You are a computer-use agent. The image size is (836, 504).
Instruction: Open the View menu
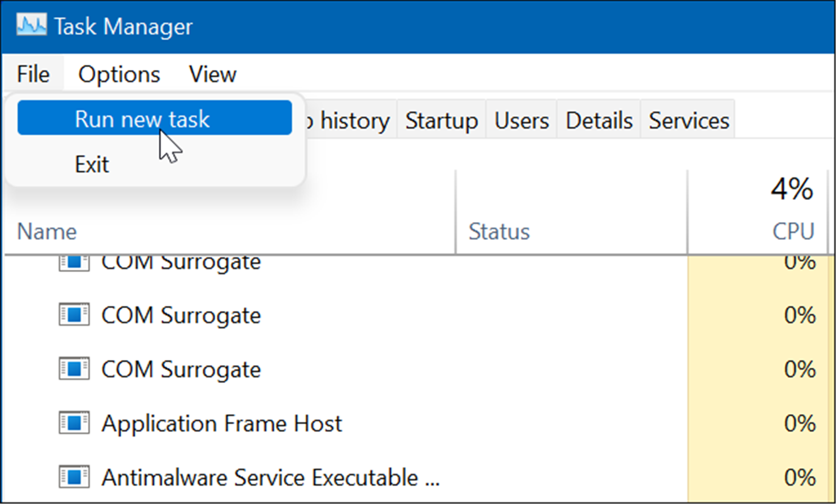tap(213, 74)
